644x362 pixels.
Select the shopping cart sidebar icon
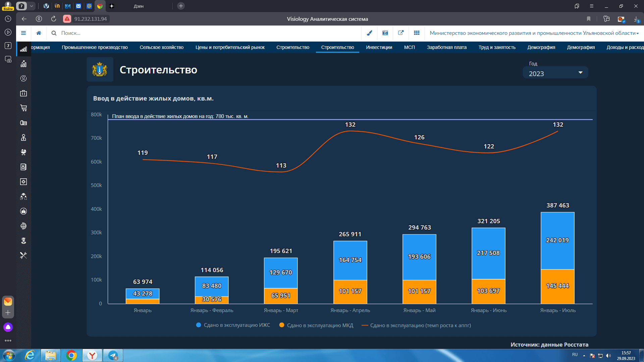(x=23, y=108)
